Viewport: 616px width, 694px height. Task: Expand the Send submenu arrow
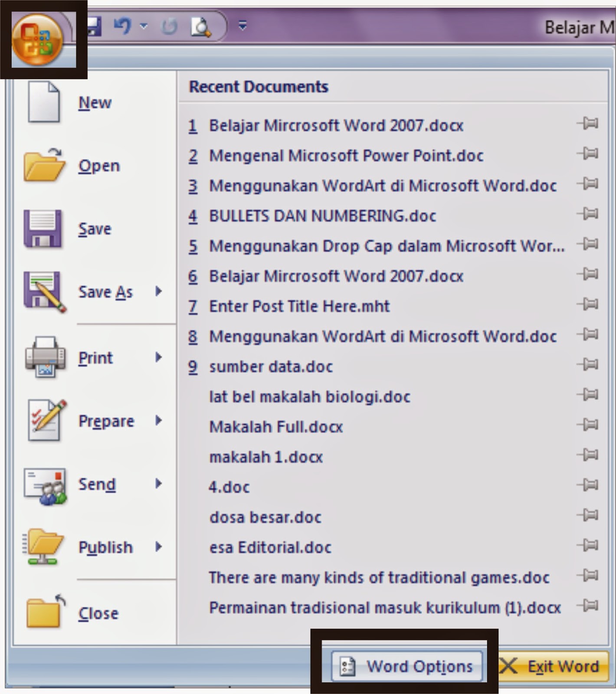159,483
